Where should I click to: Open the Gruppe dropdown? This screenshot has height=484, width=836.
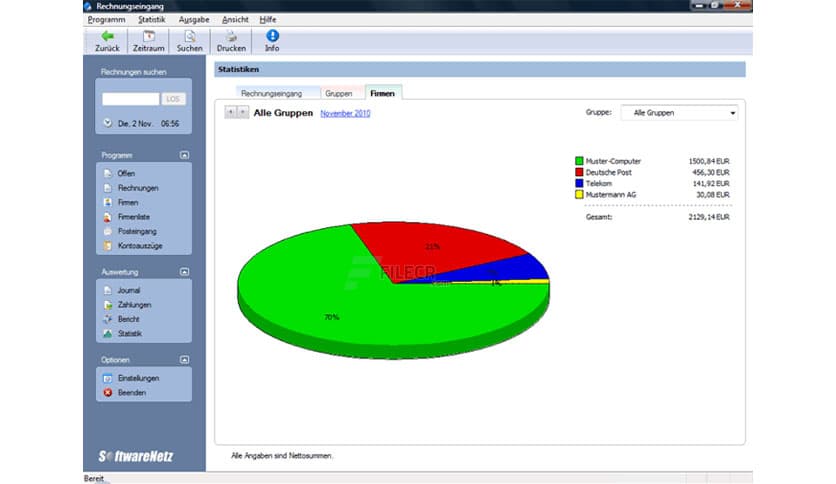tap(679, 112)
